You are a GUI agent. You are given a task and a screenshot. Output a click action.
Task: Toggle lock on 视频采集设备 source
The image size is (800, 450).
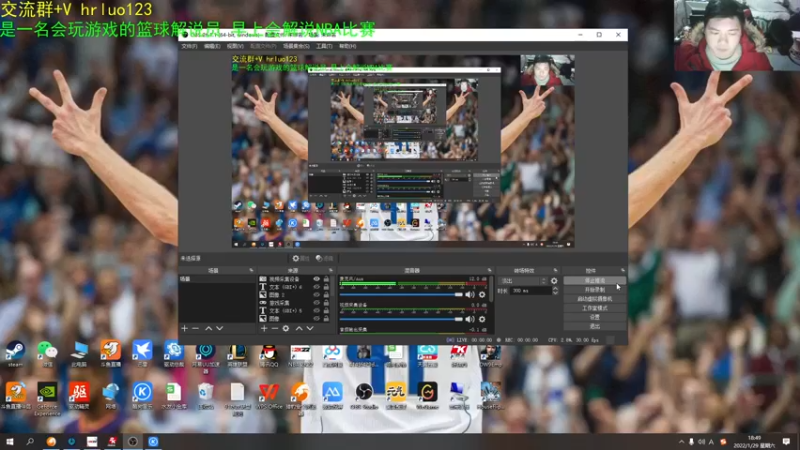click(x=326, y=279)
